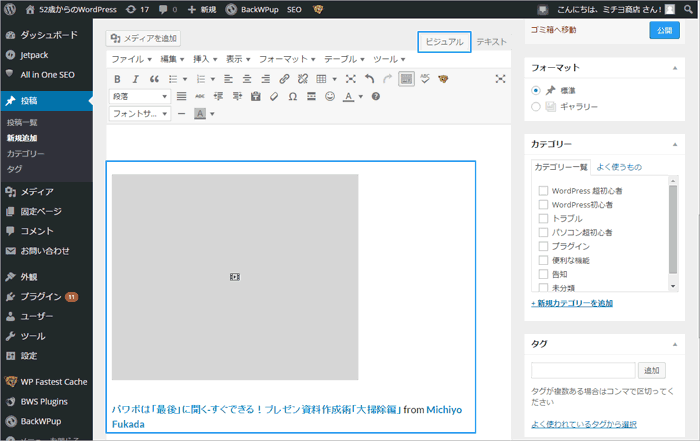Center align text
The width and height of the screenshot is (700, 441).
click(247, 79)
